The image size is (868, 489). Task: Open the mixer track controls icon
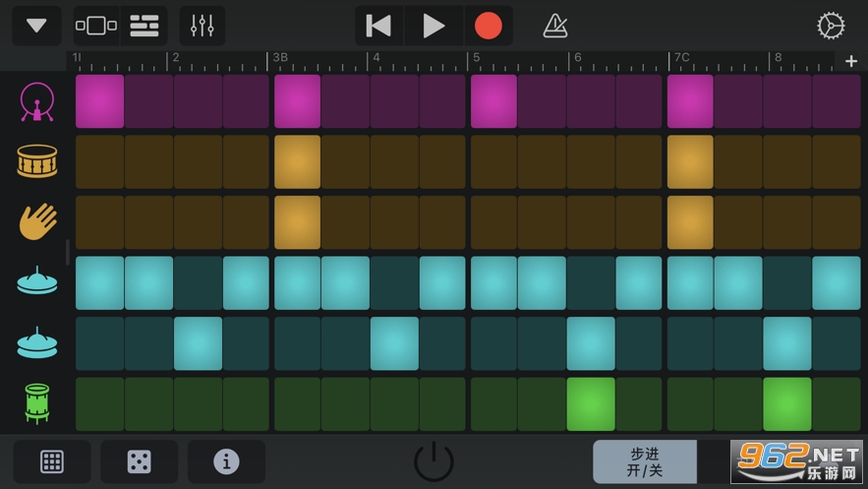203,26
